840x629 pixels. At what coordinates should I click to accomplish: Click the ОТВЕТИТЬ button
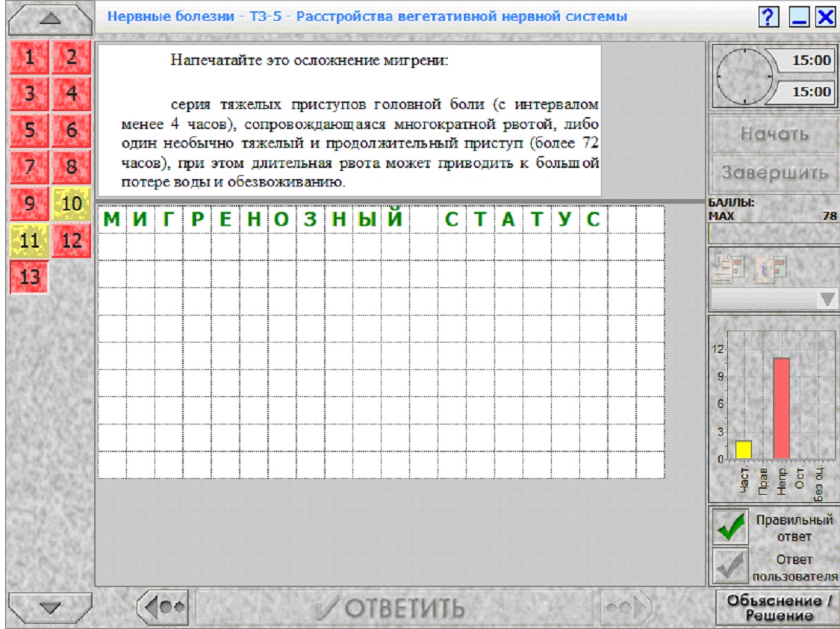coord(393,607)
